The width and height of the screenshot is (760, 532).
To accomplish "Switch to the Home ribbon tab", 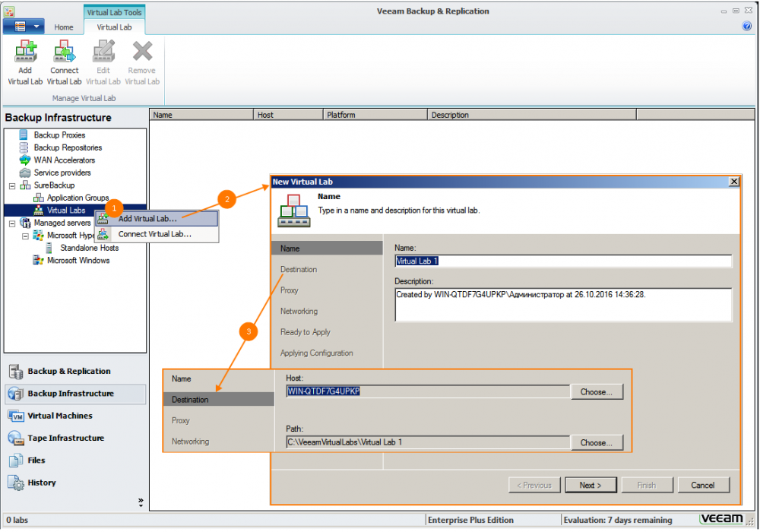I will 64,27.
